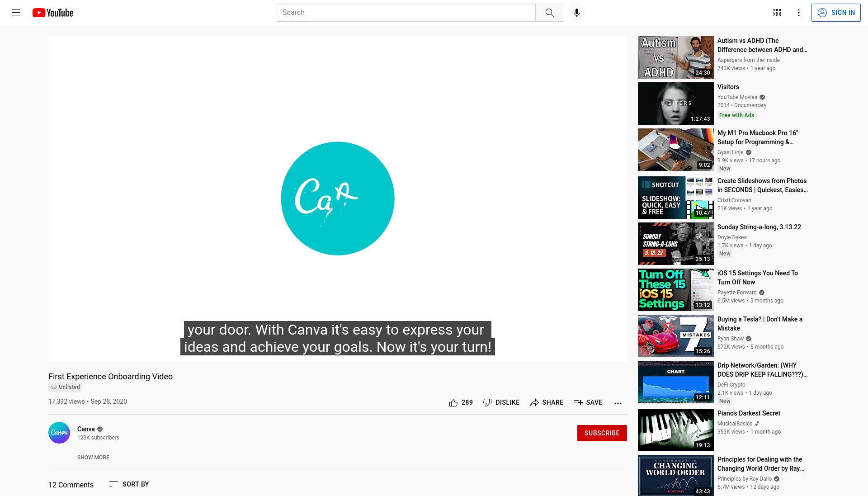This screenshot has width=868, height=496.
Task: Open iOS 15 Settings title link
Action: 758,278
